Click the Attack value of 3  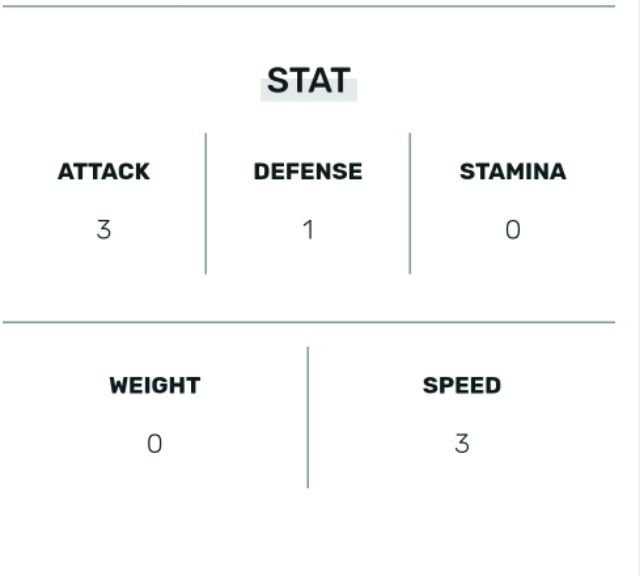pyautogui.click(x=104, y=230)
